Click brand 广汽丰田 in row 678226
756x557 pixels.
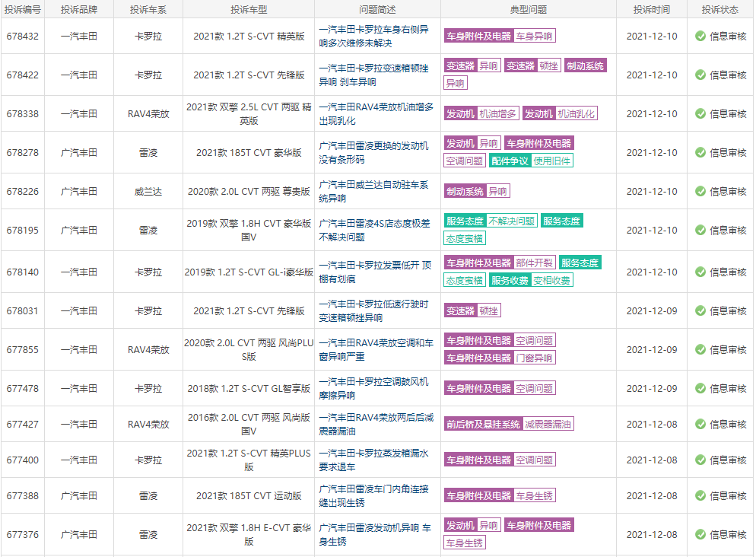click(x=79, y=192)
